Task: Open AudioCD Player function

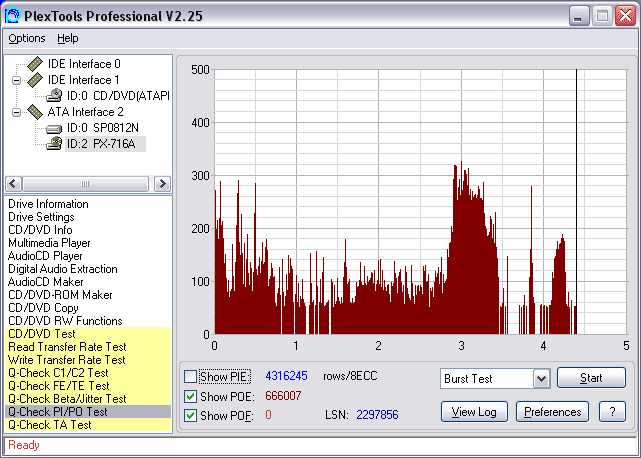Action: [x=45, y=256]
